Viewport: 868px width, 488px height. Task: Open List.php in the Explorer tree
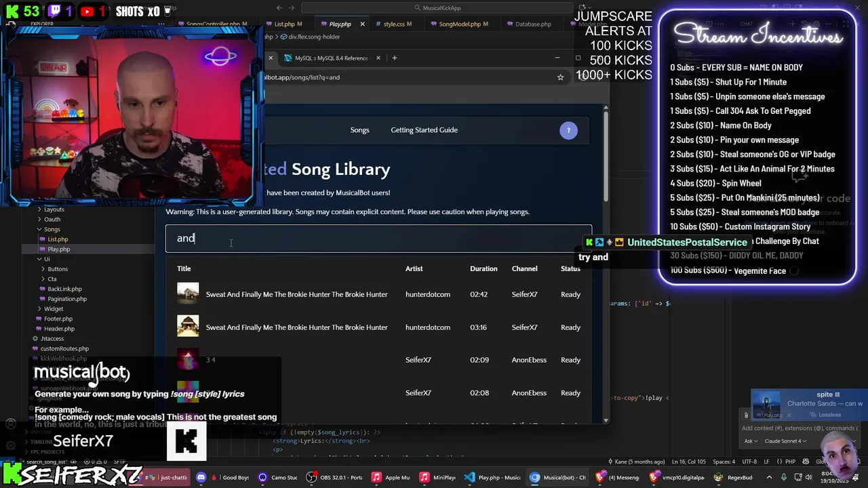pos(58,239)
